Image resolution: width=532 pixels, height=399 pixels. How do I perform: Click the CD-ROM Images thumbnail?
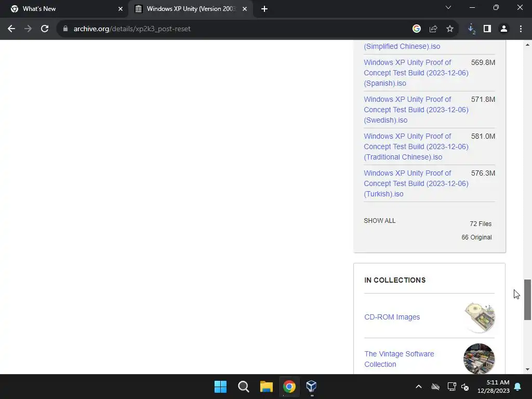point(479,317)
